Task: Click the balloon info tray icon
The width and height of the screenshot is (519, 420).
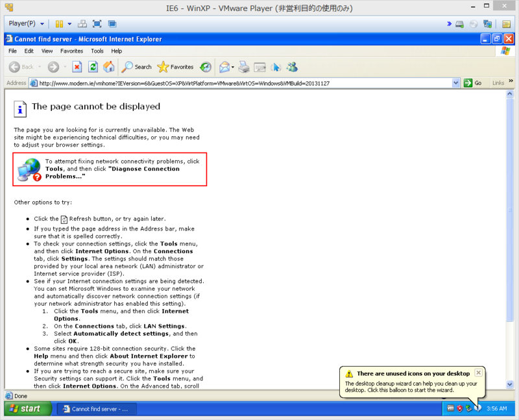Action: 478,409
